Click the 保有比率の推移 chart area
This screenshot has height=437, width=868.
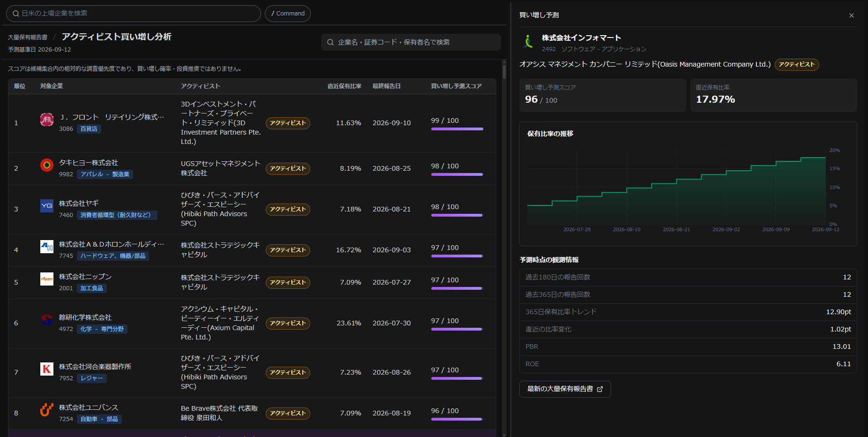(676, 187)
